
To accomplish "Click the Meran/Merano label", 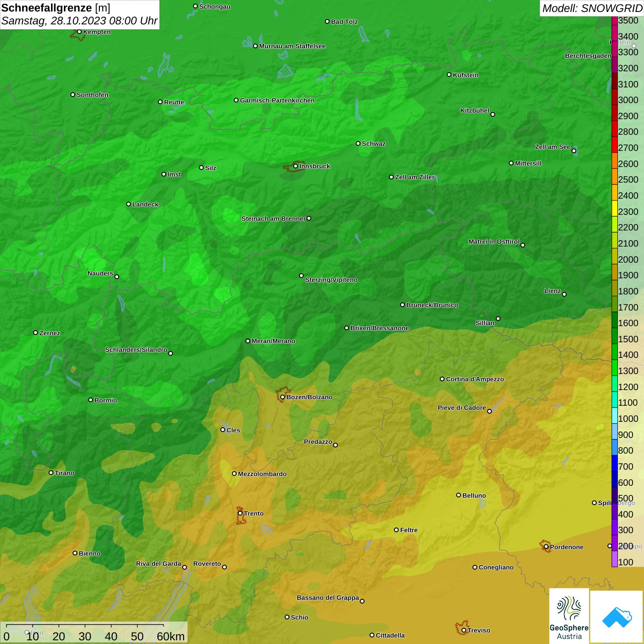I will click(273, 341).
